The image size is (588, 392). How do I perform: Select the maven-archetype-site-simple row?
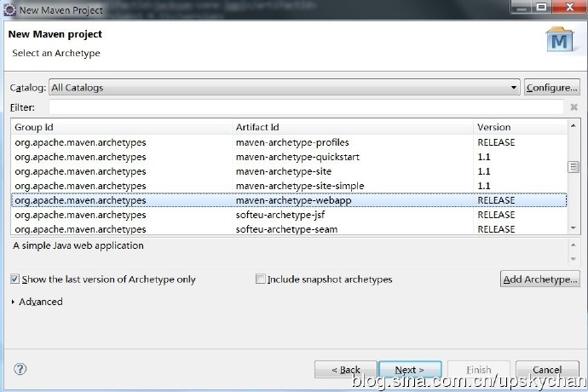point(289,186)
